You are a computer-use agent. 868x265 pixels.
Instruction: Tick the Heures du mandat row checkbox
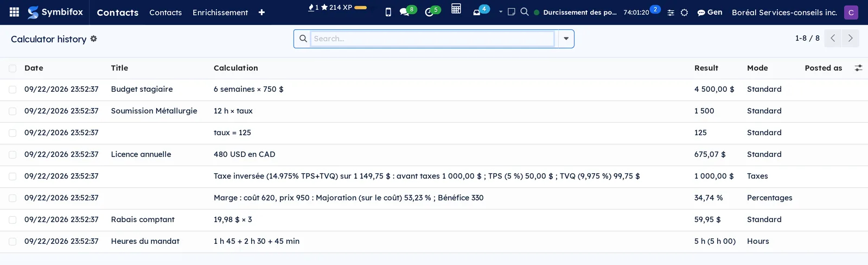[x=12, y=242]
